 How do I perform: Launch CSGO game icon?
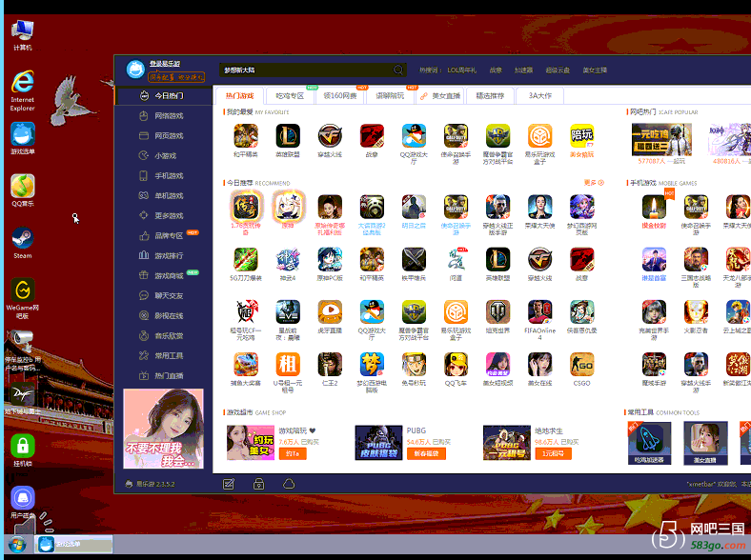[582, 365]
